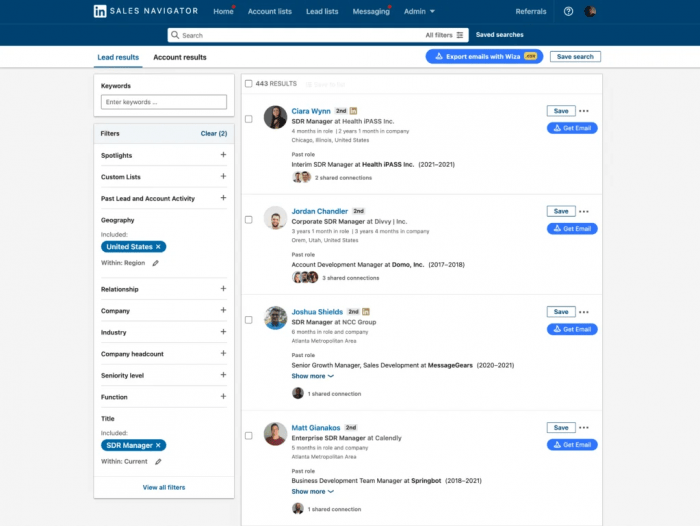The height and width of the screenshot is (526, 700).
Task: Expand the Relationship filter
Action: pos(223,288)
